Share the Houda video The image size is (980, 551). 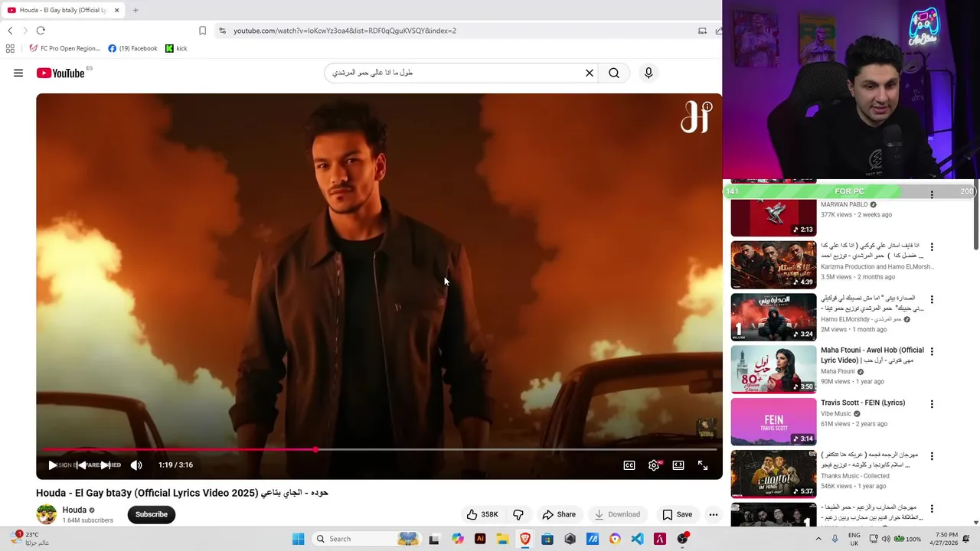pyautogui.click(x=559, y=514)
